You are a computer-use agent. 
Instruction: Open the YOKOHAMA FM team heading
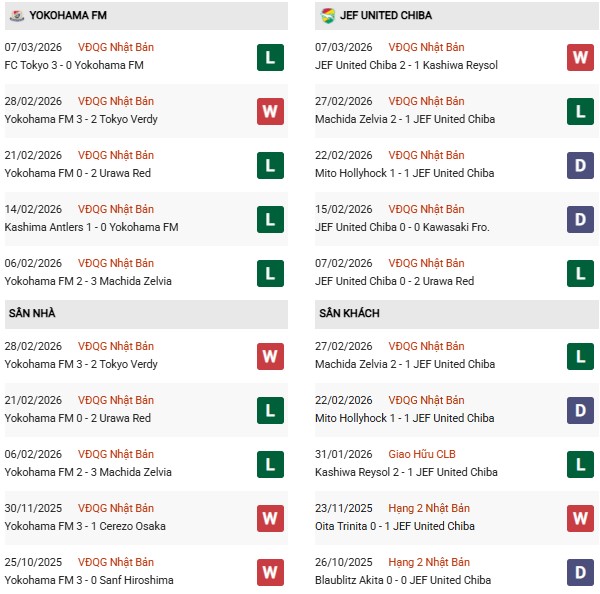(69, 15)
